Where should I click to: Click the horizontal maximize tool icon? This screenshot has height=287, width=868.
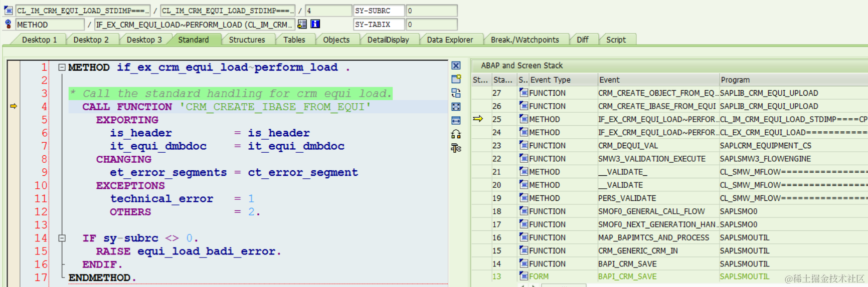pyautogui.click(x=456, y=120)
